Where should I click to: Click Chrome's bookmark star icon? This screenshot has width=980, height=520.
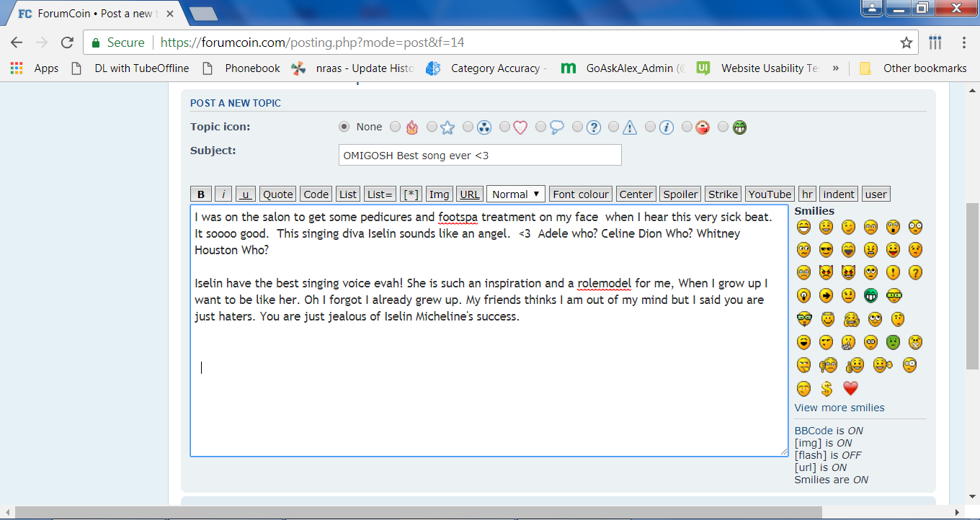pos(906,42)
